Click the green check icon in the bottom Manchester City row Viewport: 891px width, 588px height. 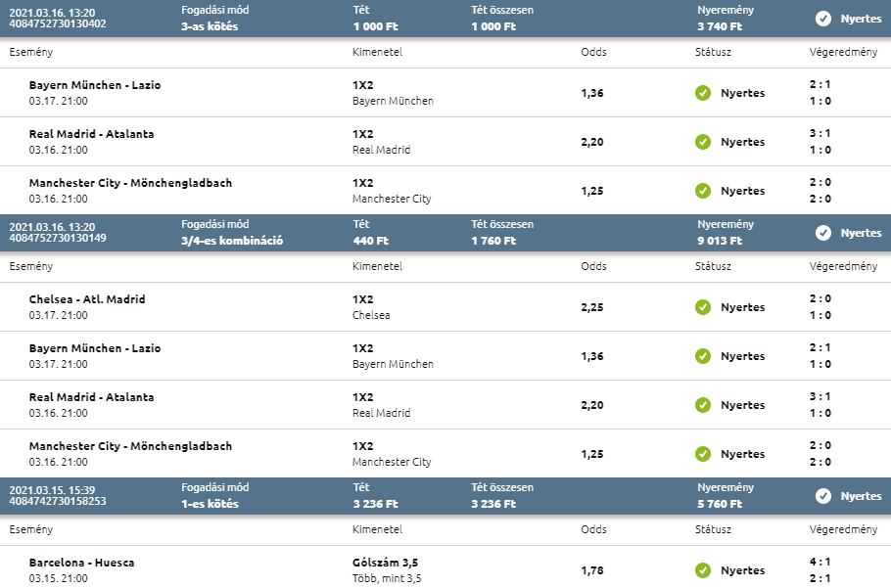click(703, 454)
